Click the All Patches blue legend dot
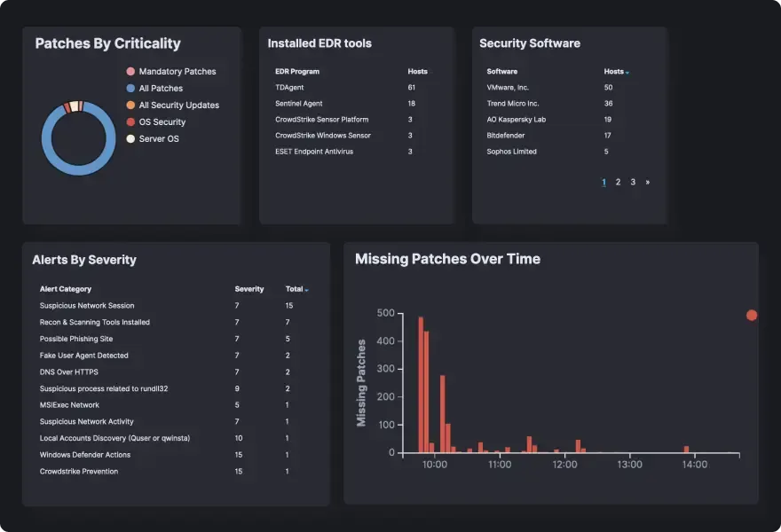This screenshot has height=532, width=781. (131, 89)
